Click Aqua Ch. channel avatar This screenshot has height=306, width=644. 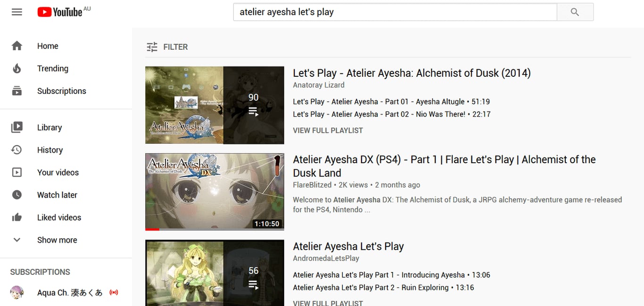point(17,292)
